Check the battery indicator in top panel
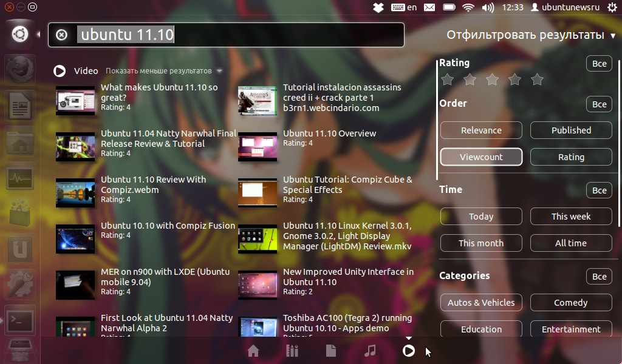Screen dimensions: 622x364 point(449,7)
